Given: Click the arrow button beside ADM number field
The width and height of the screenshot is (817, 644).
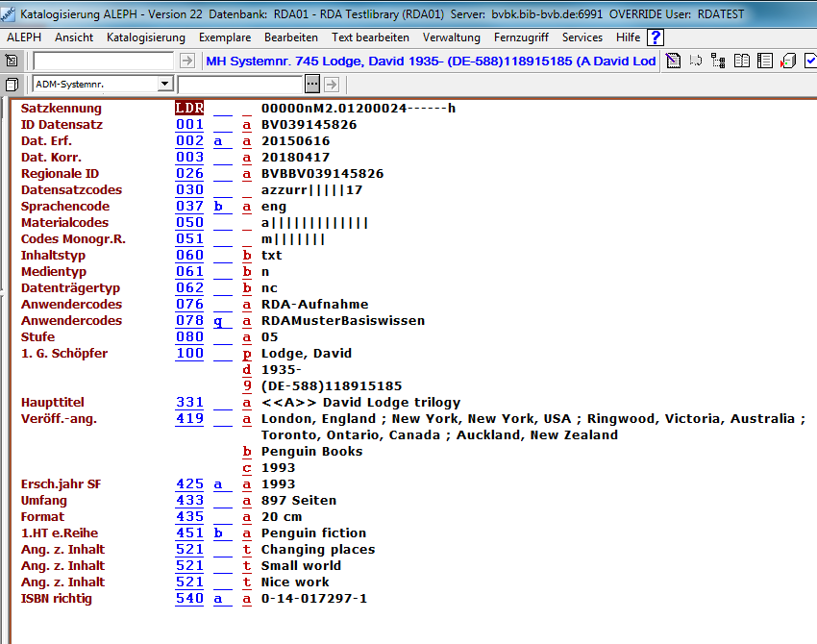Looking at the screenshot, I should 330,85.
